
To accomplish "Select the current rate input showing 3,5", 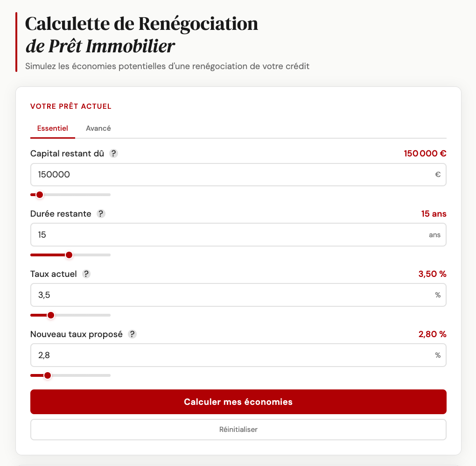I will (238, 295).
